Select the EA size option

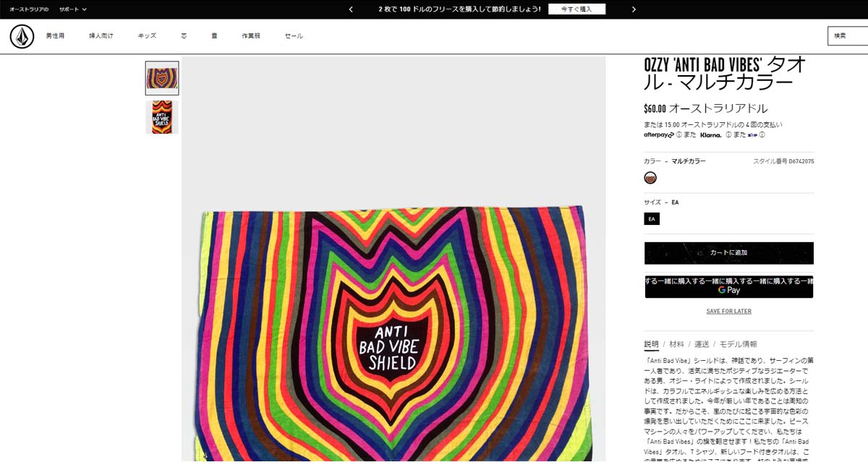pos(652,218)
